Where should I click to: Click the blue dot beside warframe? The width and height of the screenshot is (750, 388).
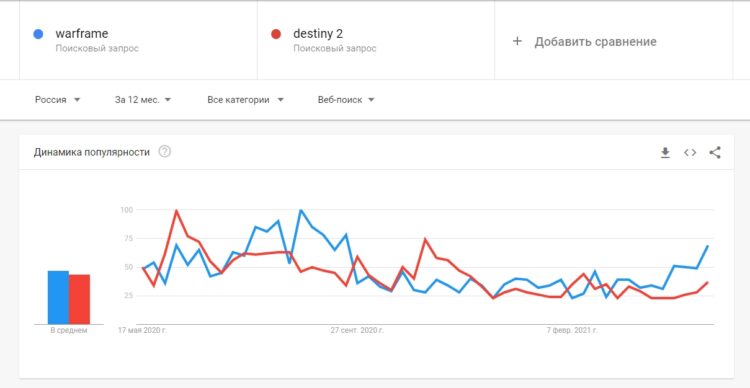click(x=38, y=34)
